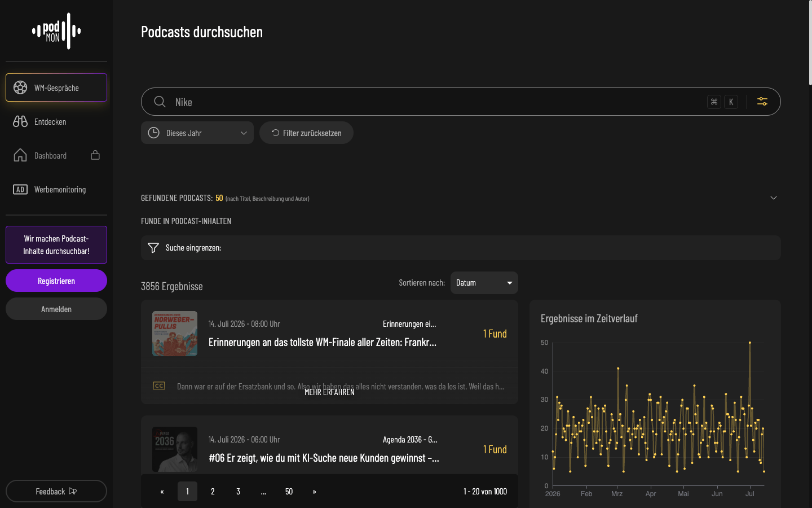Open the search filter settings sliders icon
Image resolution: width=812 pixels, height=508 pixels.
pos(762,102)
